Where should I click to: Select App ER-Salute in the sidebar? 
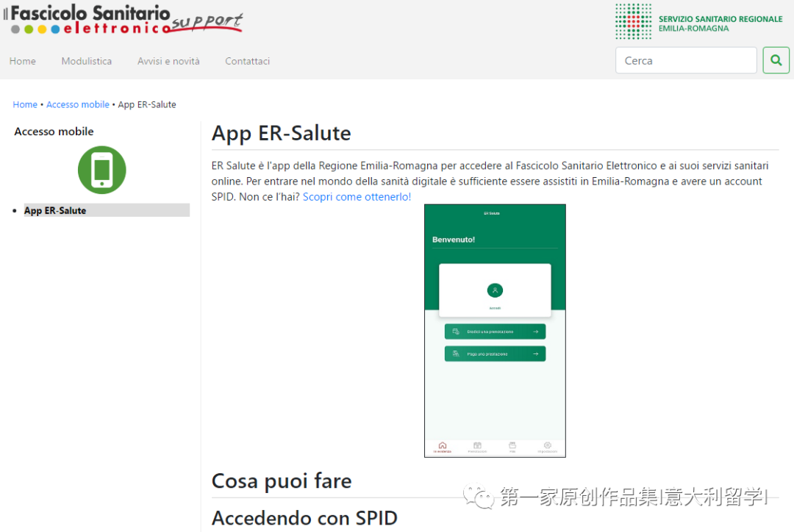[x=107, y=211]
